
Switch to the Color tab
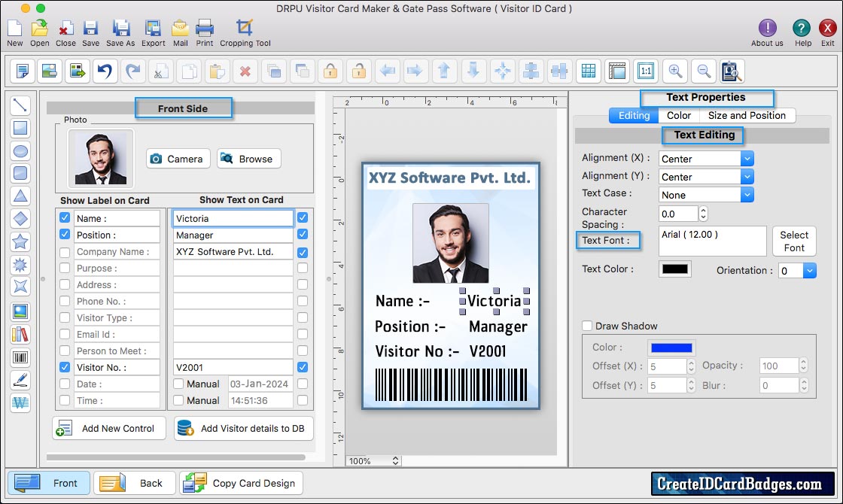pyautogui.click(x=678, y=116)
